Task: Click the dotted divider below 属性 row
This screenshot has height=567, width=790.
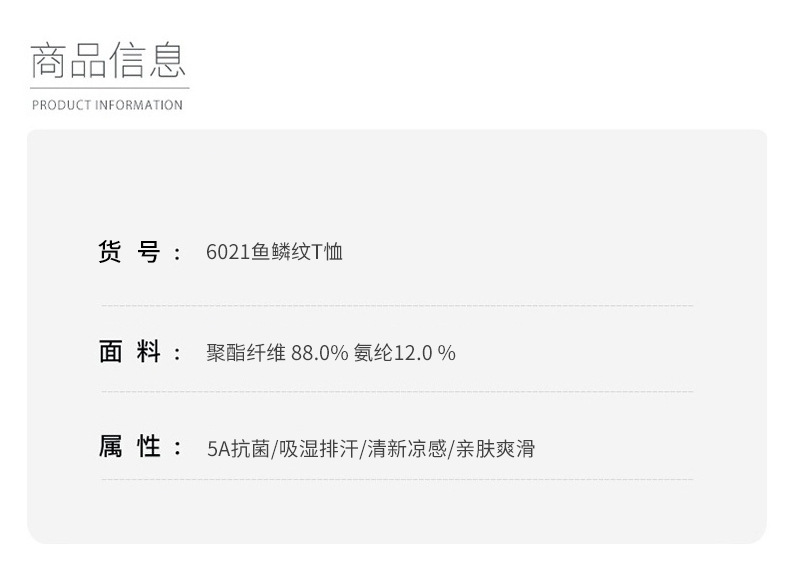Action: pyautogui.click(x=397, y=479)
